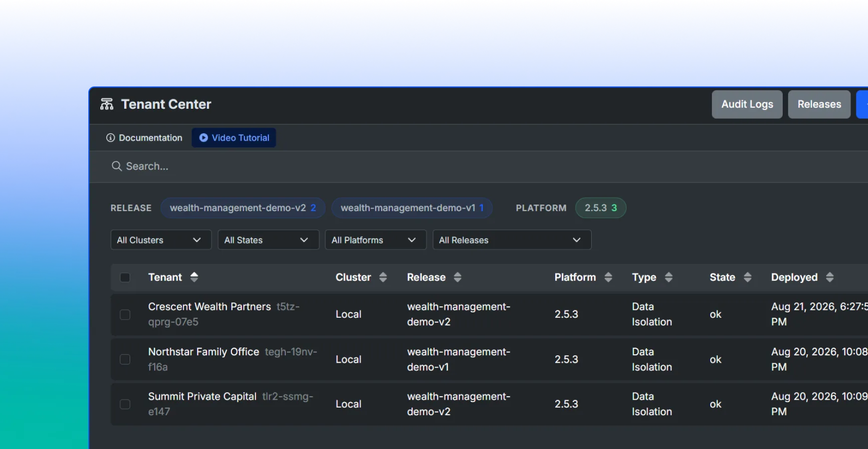The image size is (868, 449).
Task: Sort by Tenant column arrows
Action: point(194,277)
